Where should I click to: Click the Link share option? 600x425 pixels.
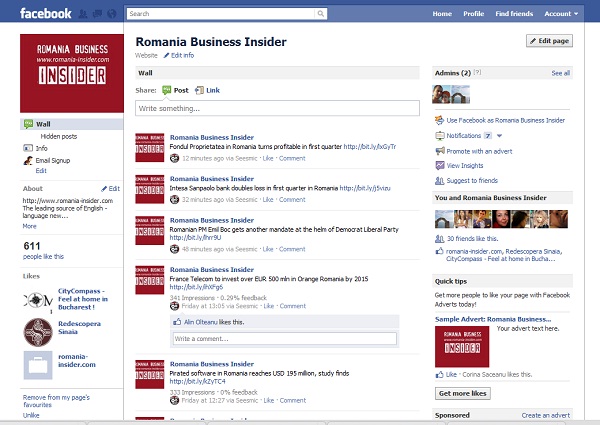[x=199, y=90]
